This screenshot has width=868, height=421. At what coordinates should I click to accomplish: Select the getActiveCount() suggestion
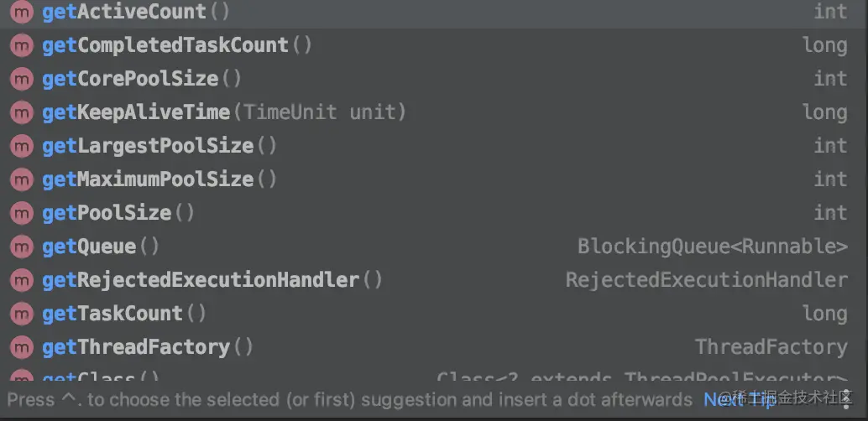(136, 13)
